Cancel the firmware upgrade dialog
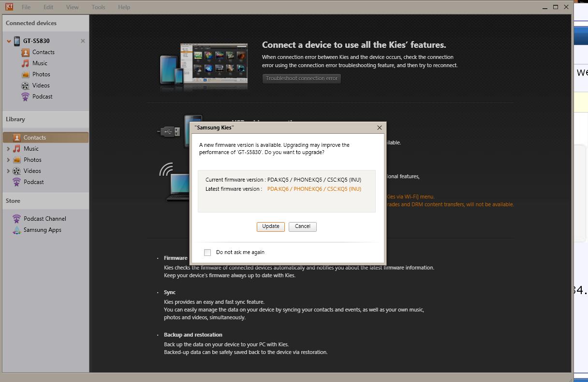This screenshot has width=588, height=382. [x=303, y=226]
